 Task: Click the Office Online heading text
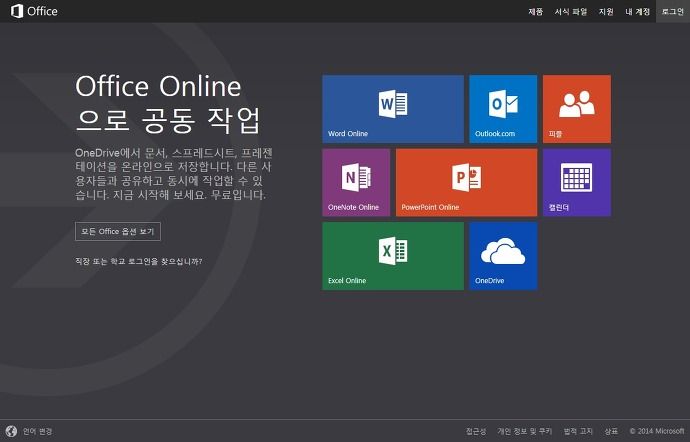158,86
